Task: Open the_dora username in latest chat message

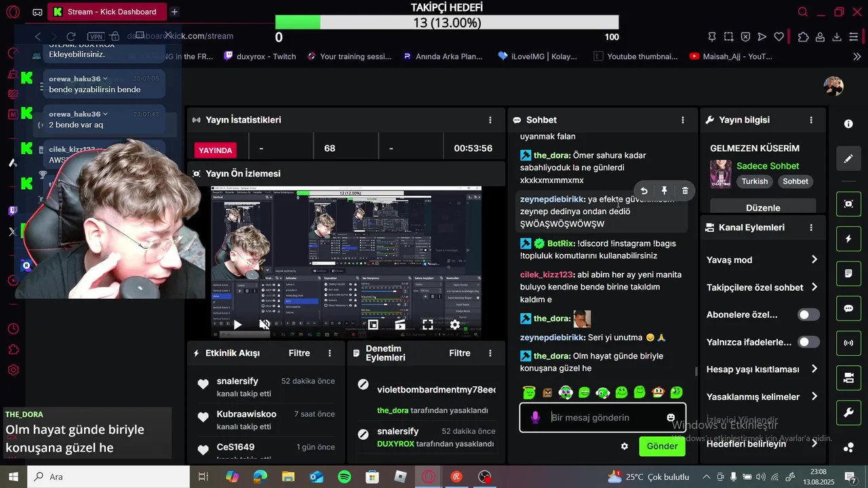Action: point(551,356)
